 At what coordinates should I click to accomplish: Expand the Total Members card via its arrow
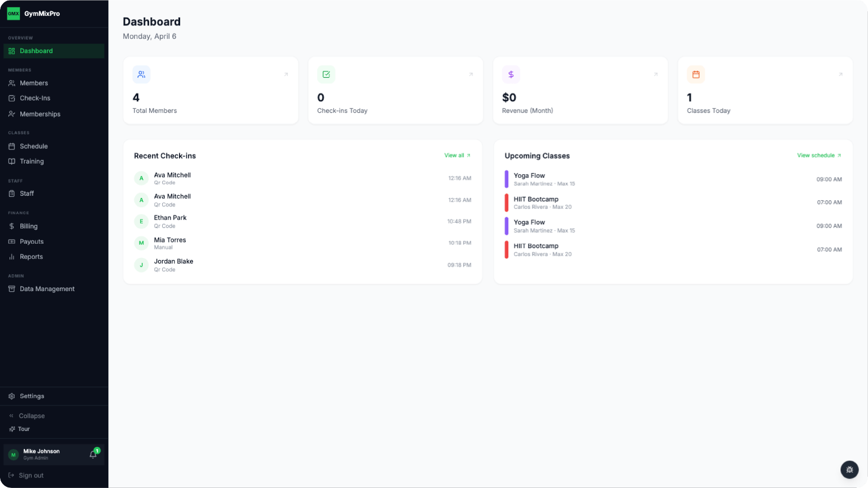click(x=286, y=74)
